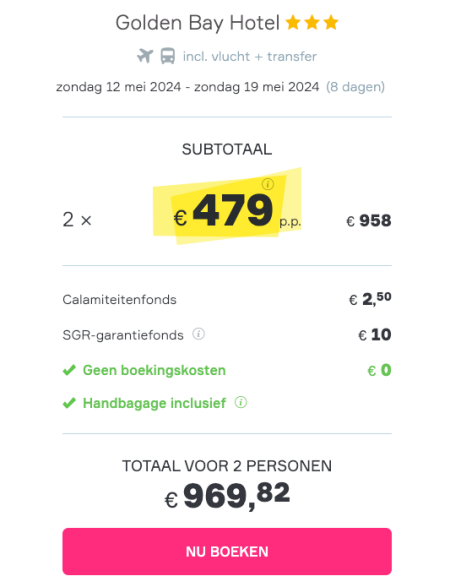
Task: Click the first gold hotel star
Action: click(x=293, y=22)
